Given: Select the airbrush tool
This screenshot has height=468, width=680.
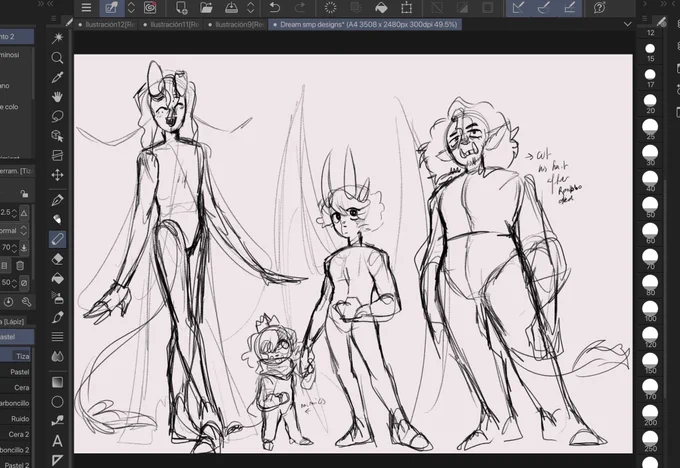Looking at the screenshot, I should click(x=57, y=298).
